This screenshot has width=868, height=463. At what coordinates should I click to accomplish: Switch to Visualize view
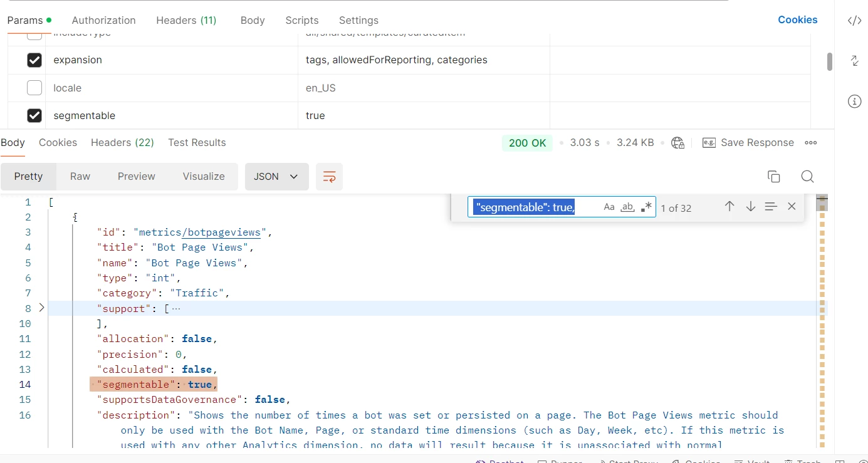coord(204,177)
